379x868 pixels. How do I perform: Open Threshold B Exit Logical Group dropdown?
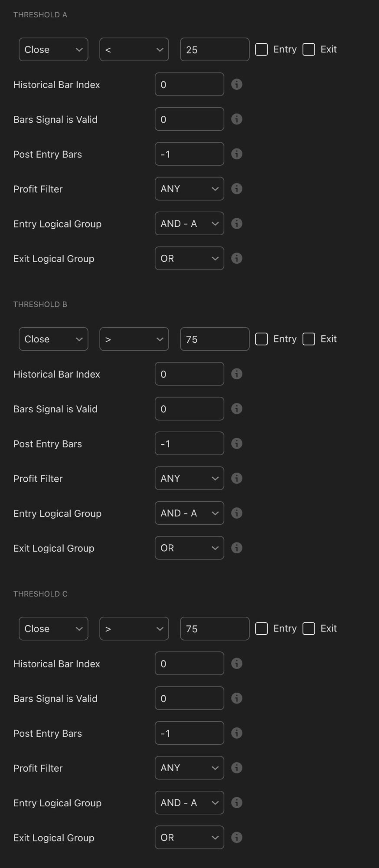(189, 547)
